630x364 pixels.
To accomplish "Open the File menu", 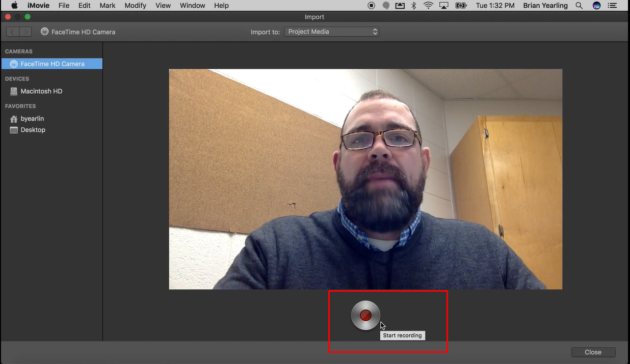I will click(64, 6).
